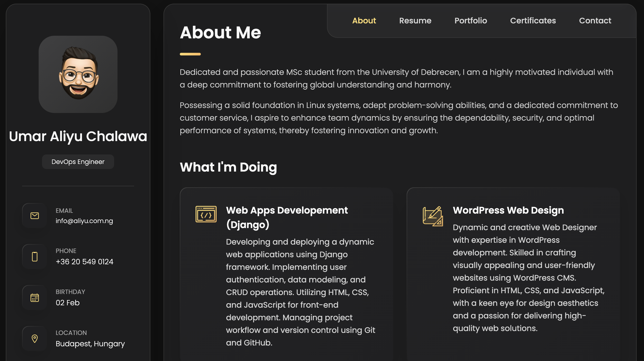Click the profile avatar image

[x=78, y=74]
